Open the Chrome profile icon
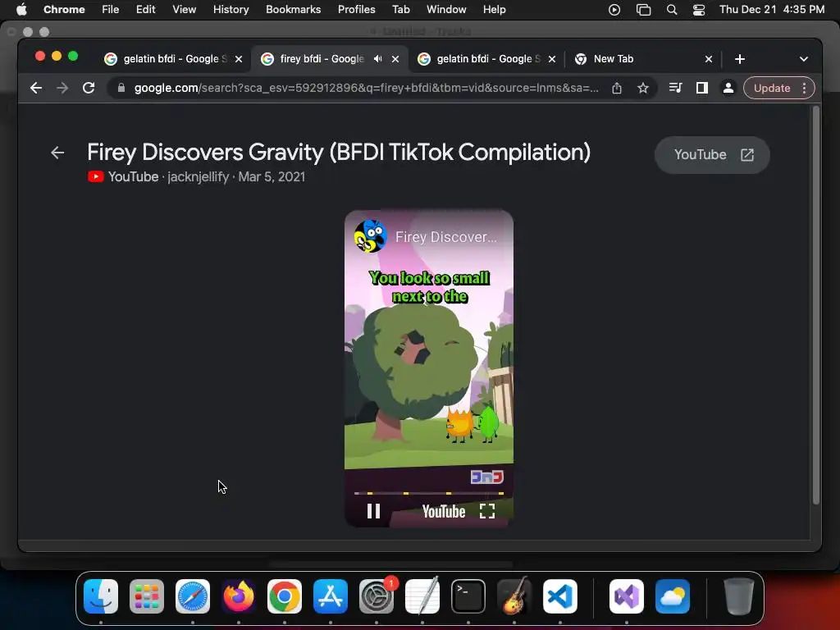The width and height of the screenshot is (840, 630). click(x=728, y=88)
